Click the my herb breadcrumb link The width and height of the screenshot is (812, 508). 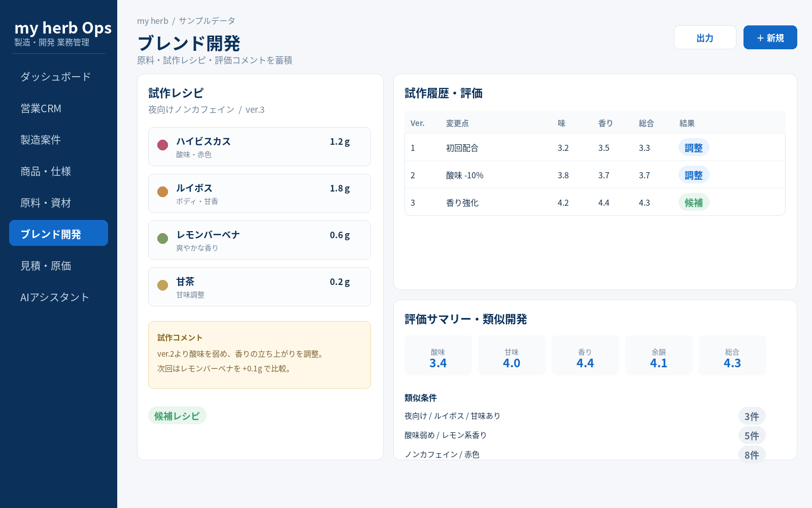[x=152, y=21]
